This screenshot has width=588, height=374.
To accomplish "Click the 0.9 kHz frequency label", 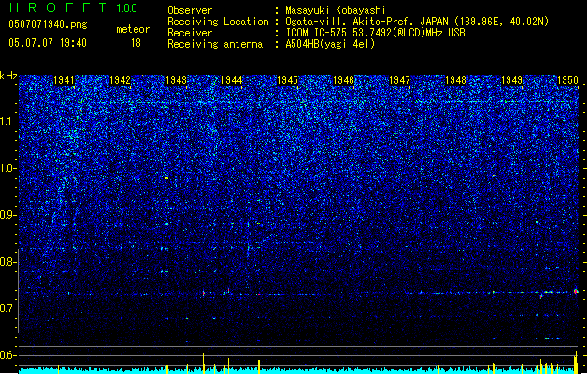I will pos(8,215).
